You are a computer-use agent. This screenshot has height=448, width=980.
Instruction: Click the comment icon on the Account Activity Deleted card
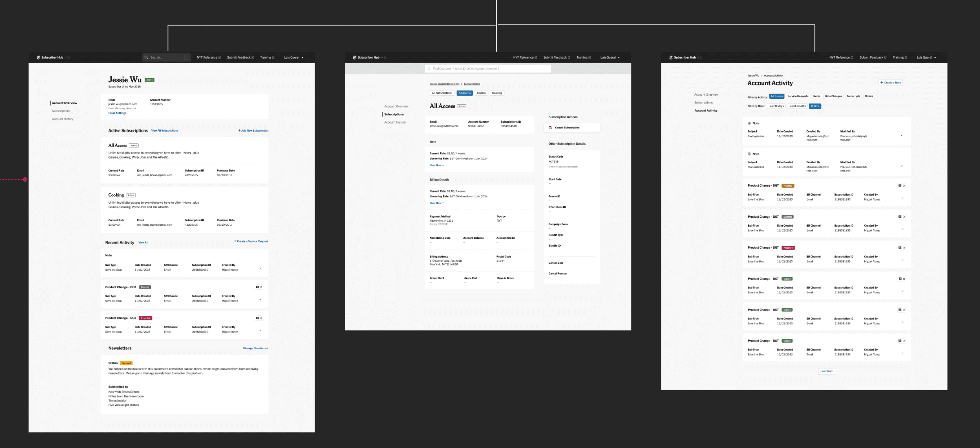[900, 217]
